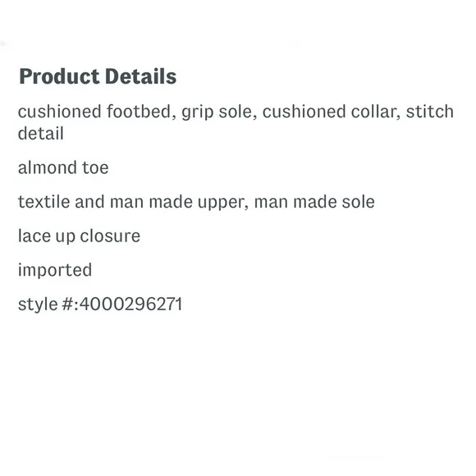
Task: Click the word 'and' in the textile line
Action: tap(89, 202)
